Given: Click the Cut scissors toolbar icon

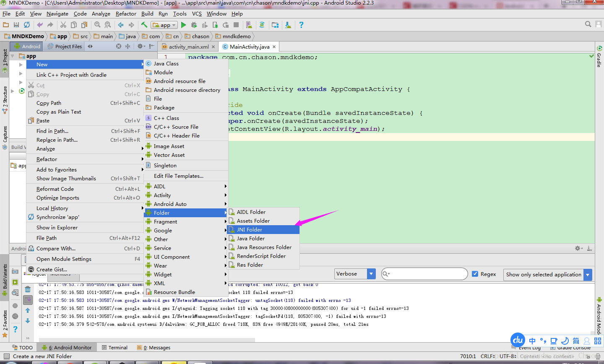Looking at the screenshot, I should tap(63, 25).
